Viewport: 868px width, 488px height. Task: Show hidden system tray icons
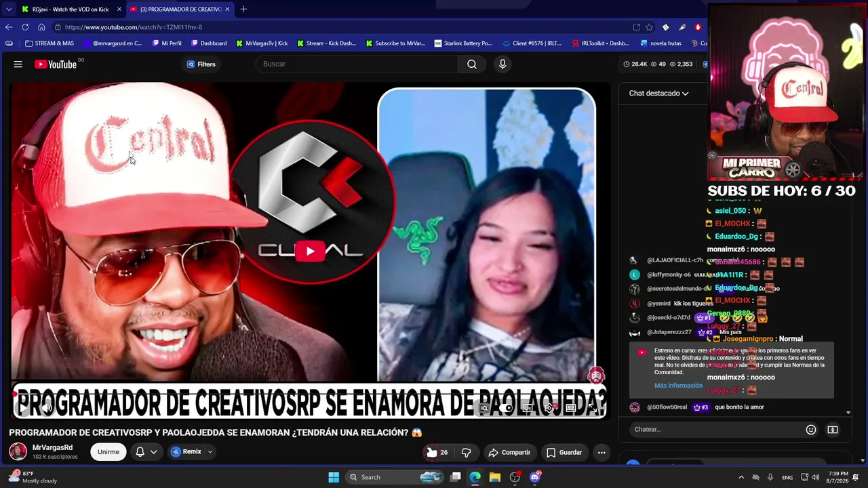pos(741,477)
